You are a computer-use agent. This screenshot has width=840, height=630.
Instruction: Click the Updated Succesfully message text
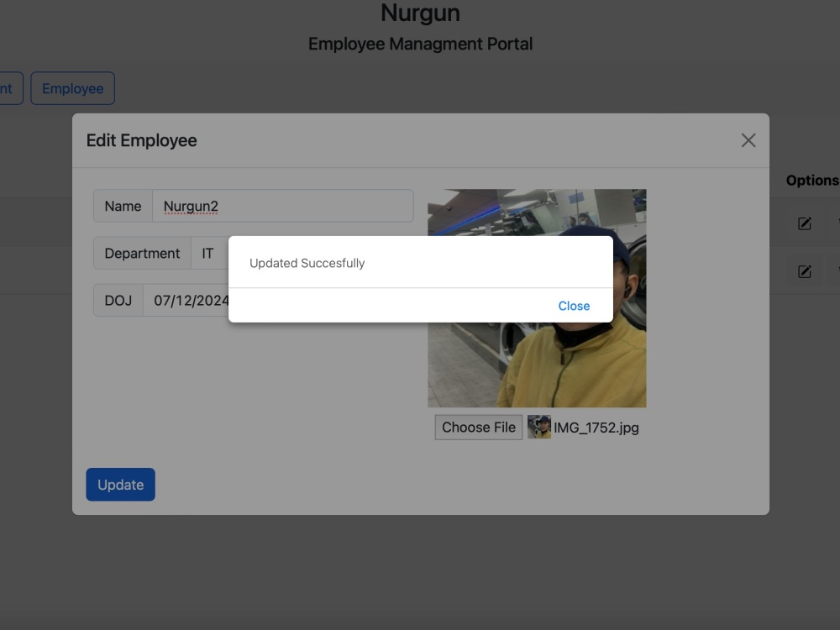click(x=307, y=263)
